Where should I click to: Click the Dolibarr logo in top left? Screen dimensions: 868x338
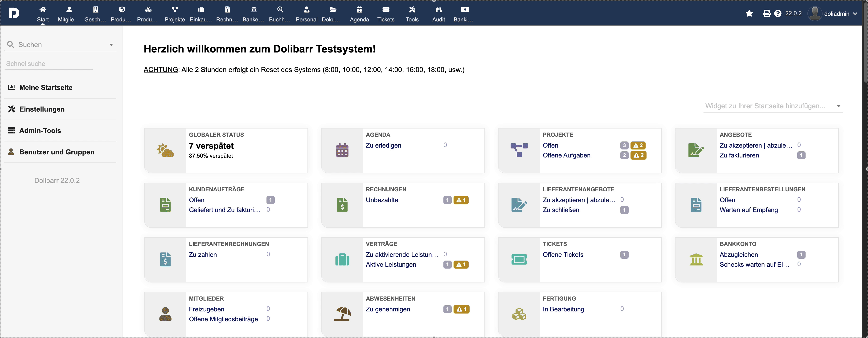pyautogui.click(x=14, y=13)
